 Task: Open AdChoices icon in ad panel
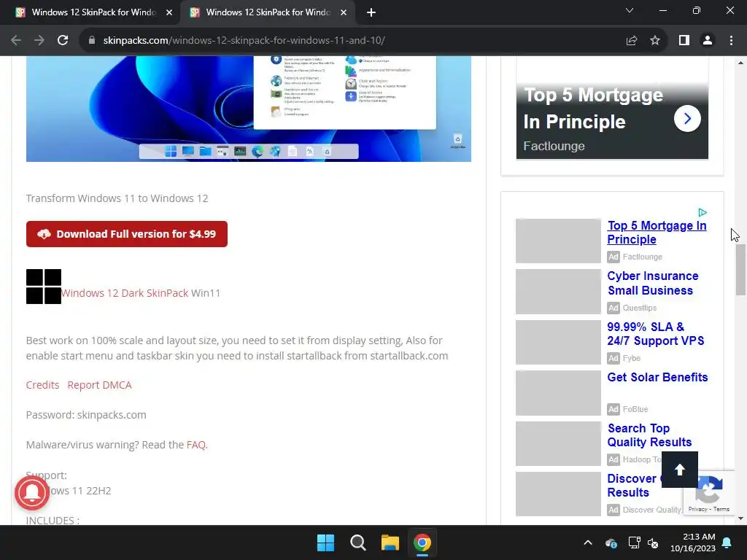click(x=703, y=212)
